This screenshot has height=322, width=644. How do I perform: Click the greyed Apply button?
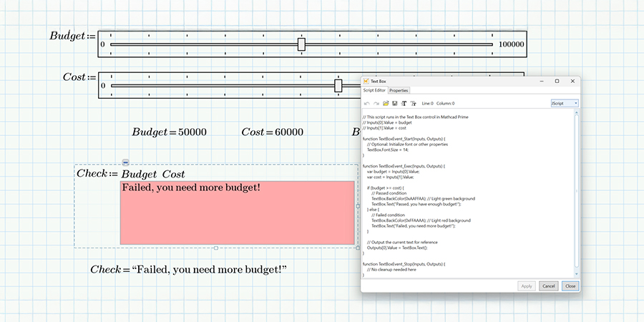point(526,286)
